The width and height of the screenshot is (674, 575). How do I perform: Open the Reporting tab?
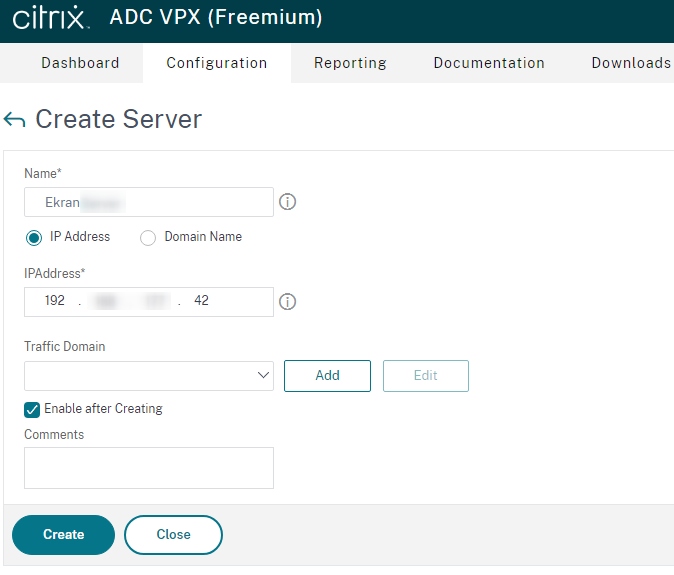point(350,63)
